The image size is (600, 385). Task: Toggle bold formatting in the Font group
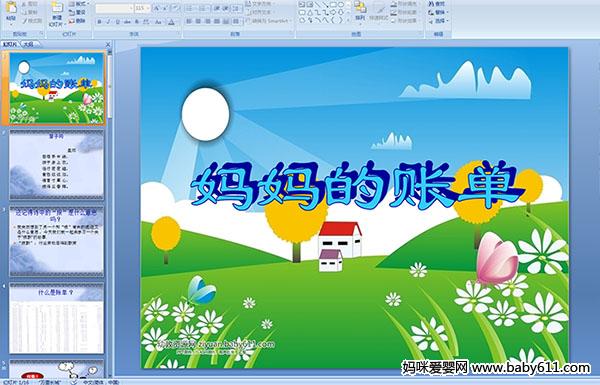click(99, 22)
